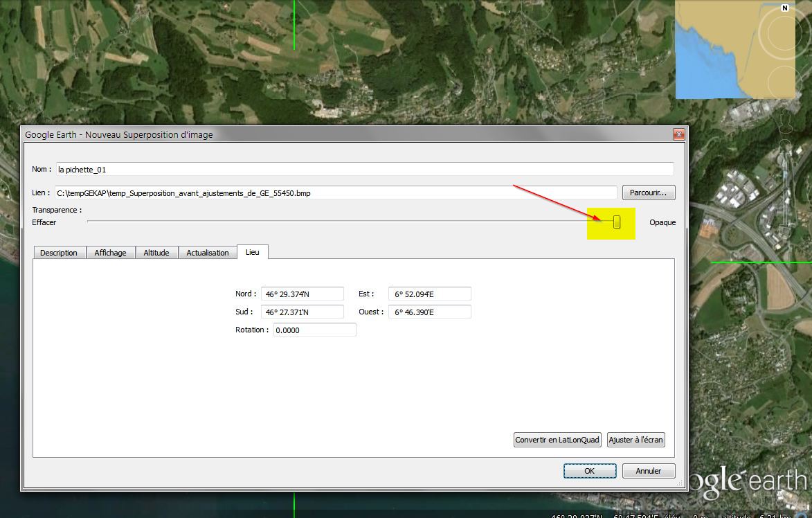Viewport: 812px width, 518px height.
Task: Confirm with the OK button
Action: coord(590,471)
